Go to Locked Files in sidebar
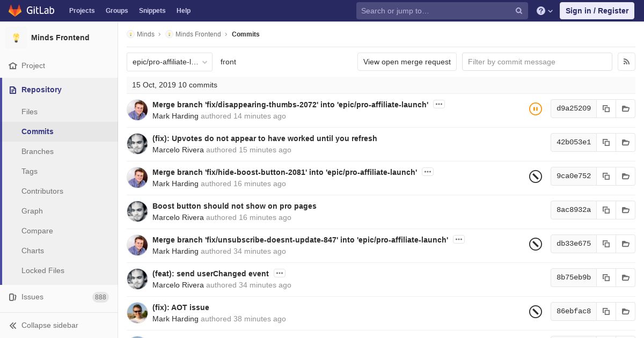Viewport: 644px width, 338px height. 43,270
